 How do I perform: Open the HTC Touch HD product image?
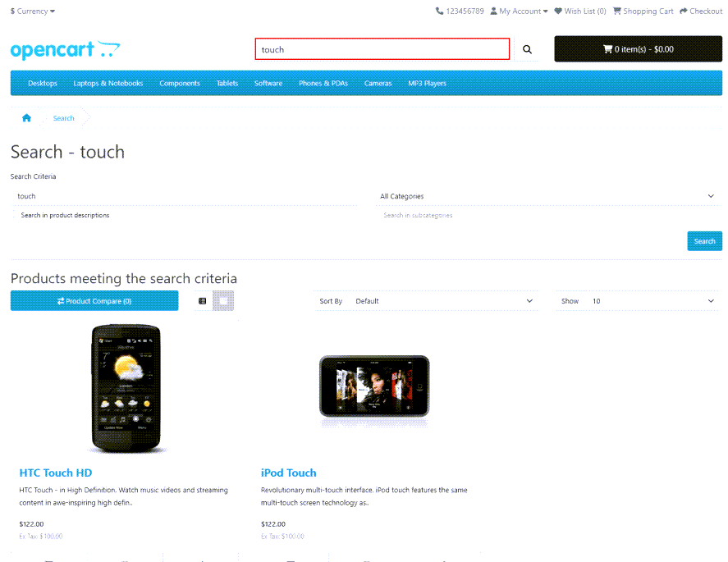click(x=126, y=388)
